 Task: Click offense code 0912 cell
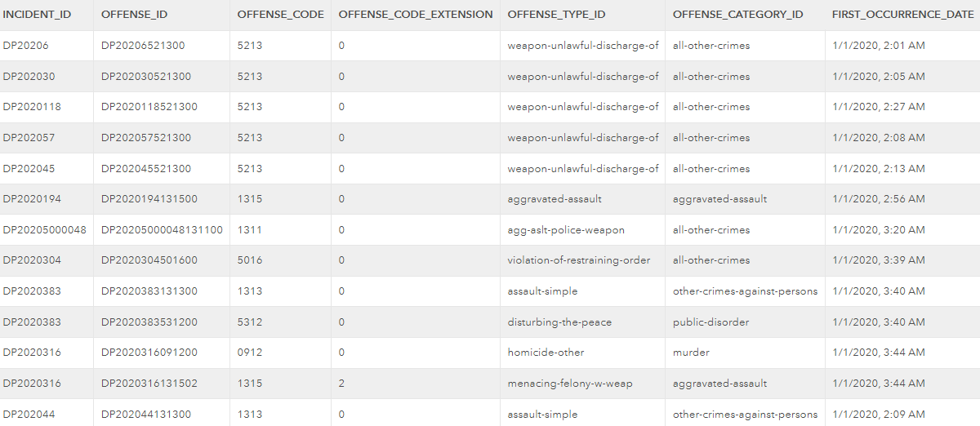point(250,353)
